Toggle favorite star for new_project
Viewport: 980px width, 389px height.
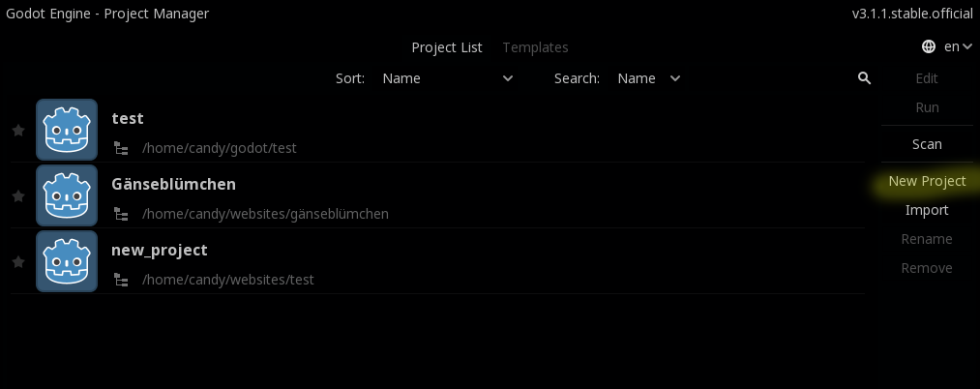point(17,262)
